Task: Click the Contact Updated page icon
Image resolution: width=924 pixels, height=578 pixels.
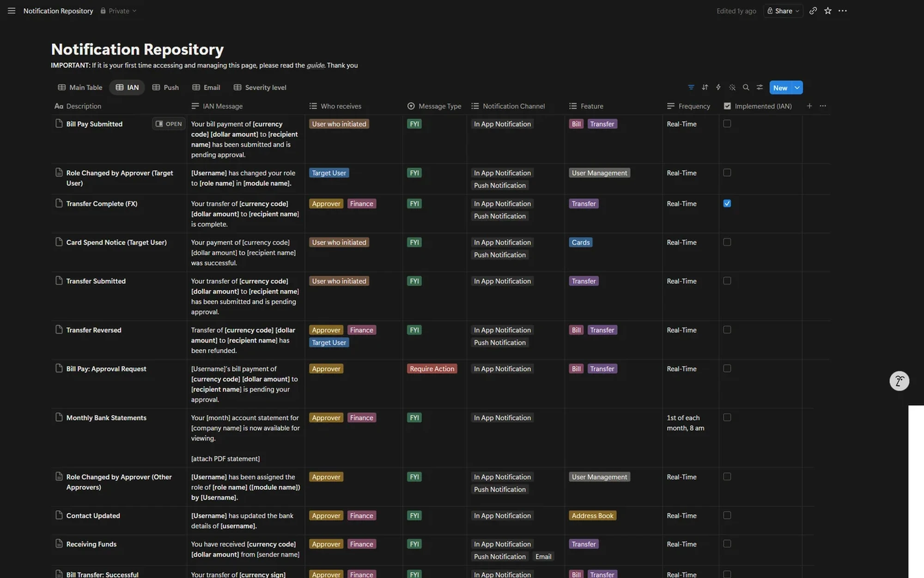Action: point(59,515)
